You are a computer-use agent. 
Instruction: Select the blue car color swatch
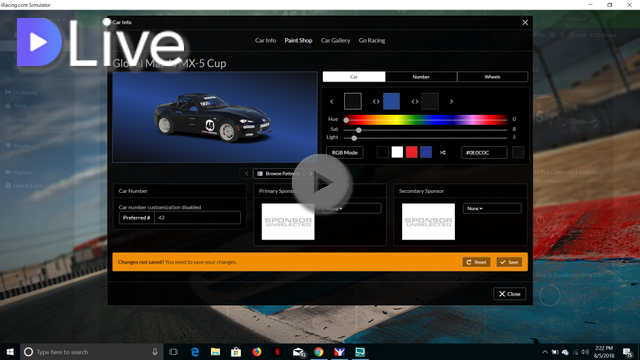[391, 101]
